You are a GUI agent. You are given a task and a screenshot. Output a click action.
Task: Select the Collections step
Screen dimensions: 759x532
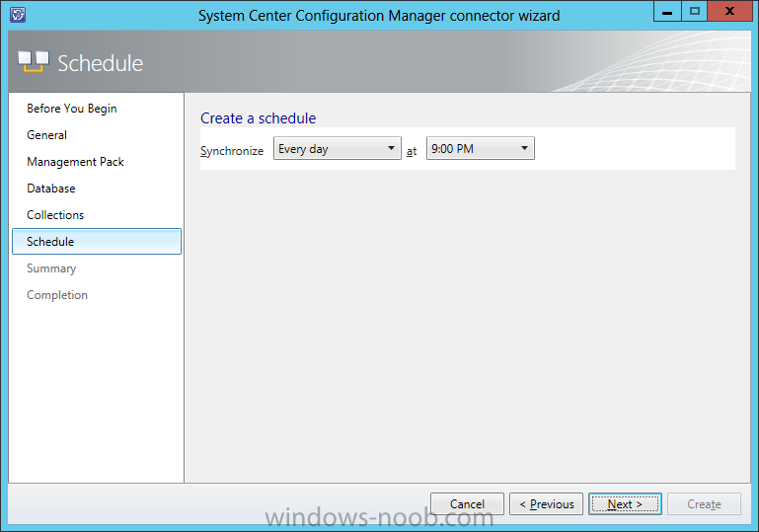point(55,215)
